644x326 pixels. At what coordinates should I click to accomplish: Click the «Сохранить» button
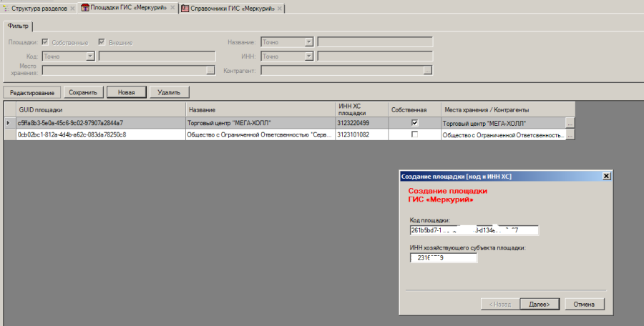(x=83, y=92)
